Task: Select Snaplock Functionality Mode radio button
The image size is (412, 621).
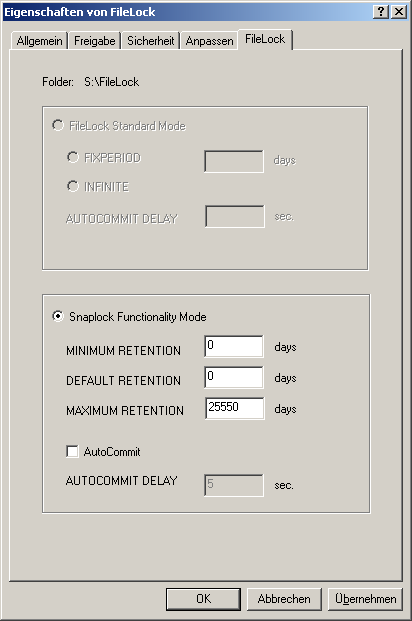Action: pyautogui.click(x=58, y=316)
